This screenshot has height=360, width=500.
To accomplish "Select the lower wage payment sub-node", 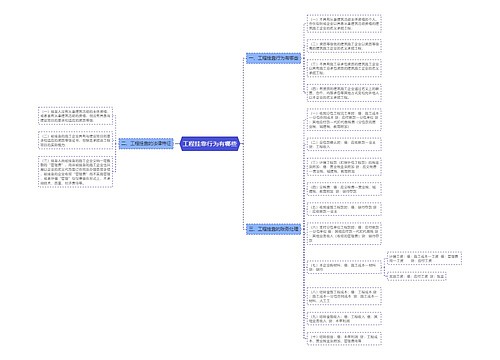I will (417, 276).
